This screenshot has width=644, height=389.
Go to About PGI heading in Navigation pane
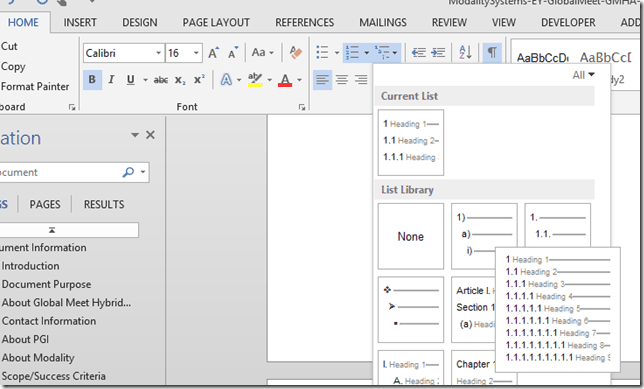coord(25,339)
